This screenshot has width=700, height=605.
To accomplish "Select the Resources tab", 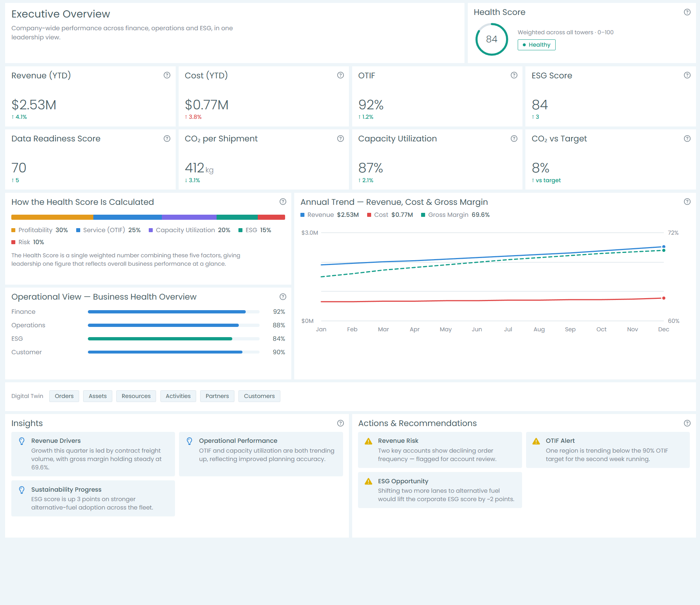I will click(136, 396).
